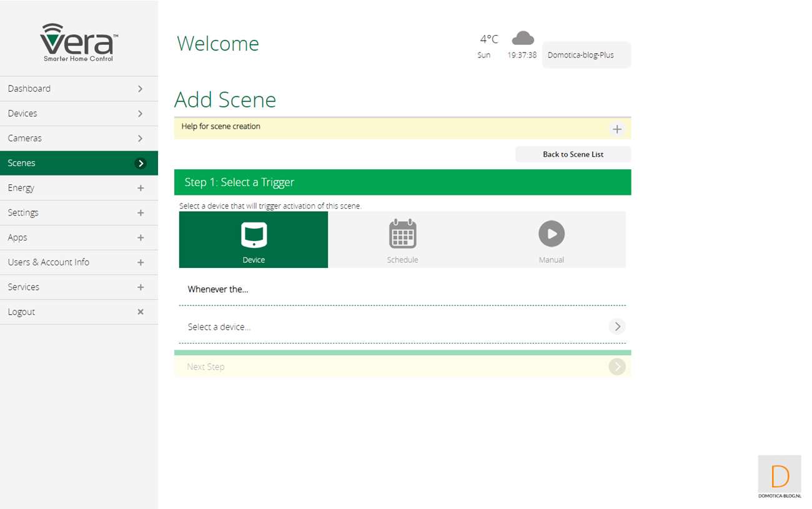The width and height of the screenshot is (812, 509).
Task: Click the Next Step arrow icon
Action: tap(616, 367)
